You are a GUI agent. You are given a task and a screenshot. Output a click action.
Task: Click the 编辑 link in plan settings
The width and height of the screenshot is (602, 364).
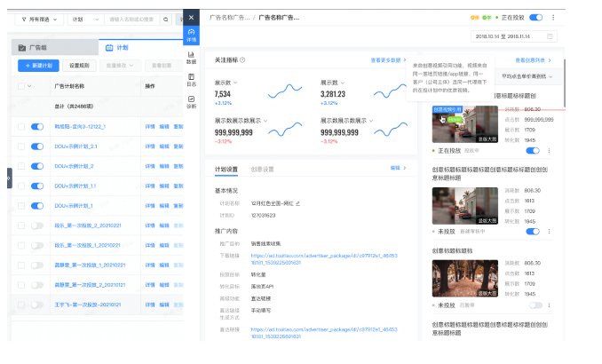coord(398,168)
